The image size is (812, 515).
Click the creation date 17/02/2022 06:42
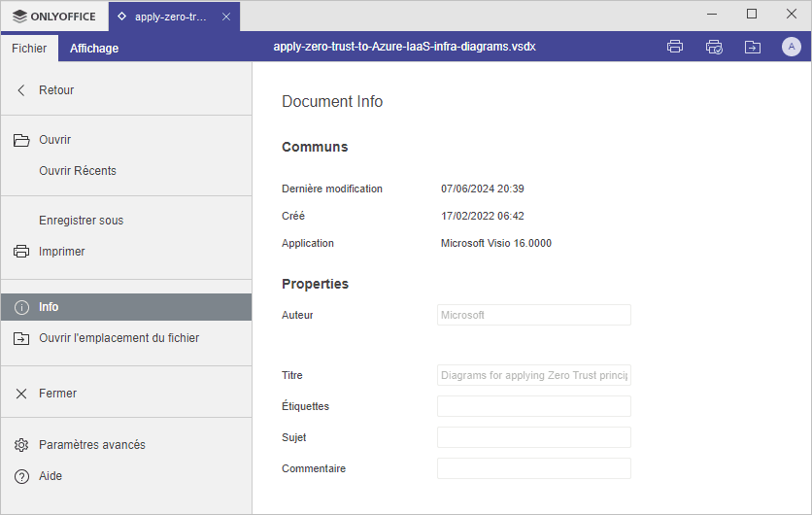482,216
